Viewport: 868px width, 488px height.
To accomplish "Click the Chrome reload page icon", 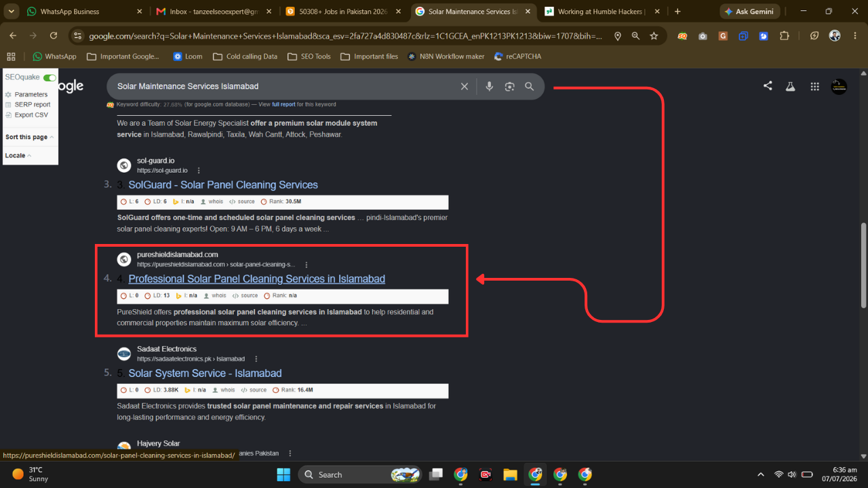I will [54, 36].
